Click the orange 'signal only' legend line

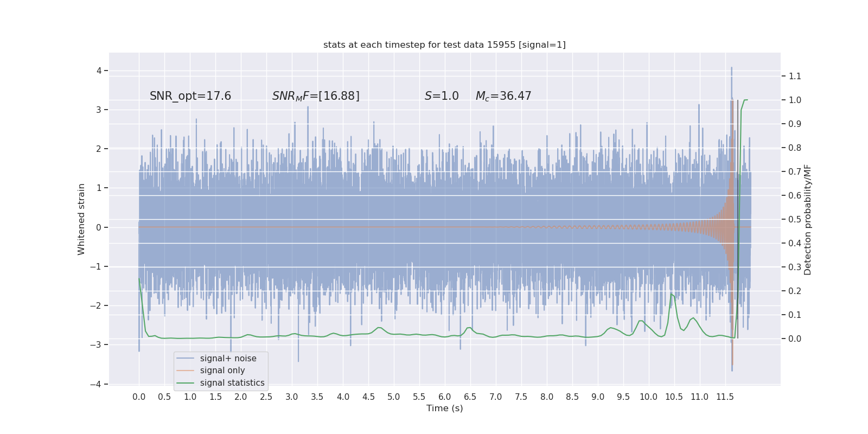coord(185,371)
